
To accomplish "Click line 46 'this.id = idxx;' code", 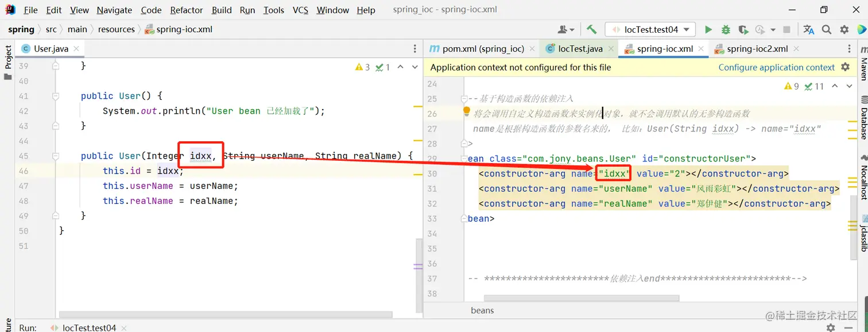I will (x=143, y=171).
